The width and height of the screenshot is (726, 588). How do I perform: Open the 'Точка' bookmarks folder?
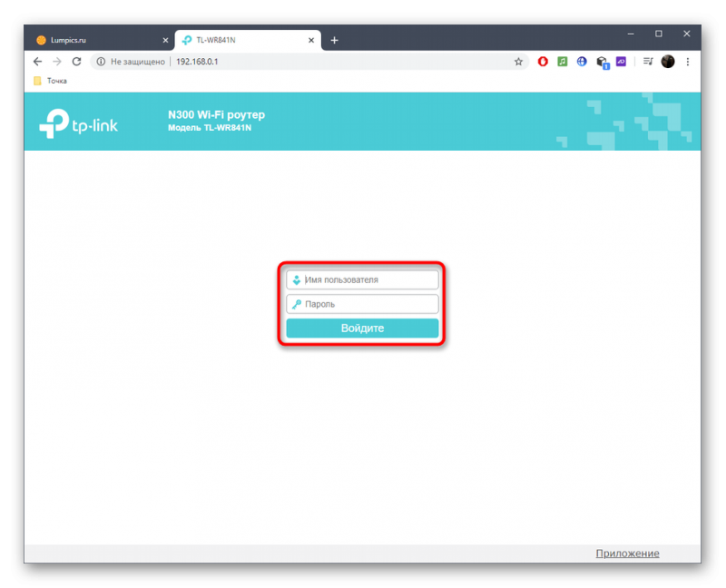tap(51, 81)
